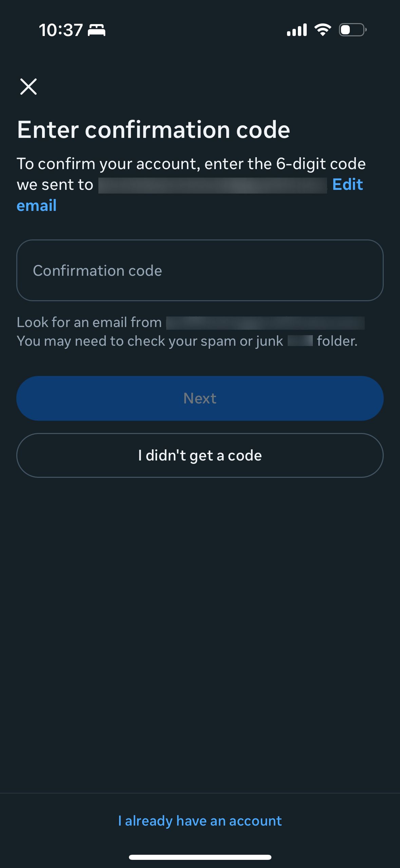Focus the Confirmation code input field
The width and height of the screenshot is (400, 868).
click(x=200, y=270)
